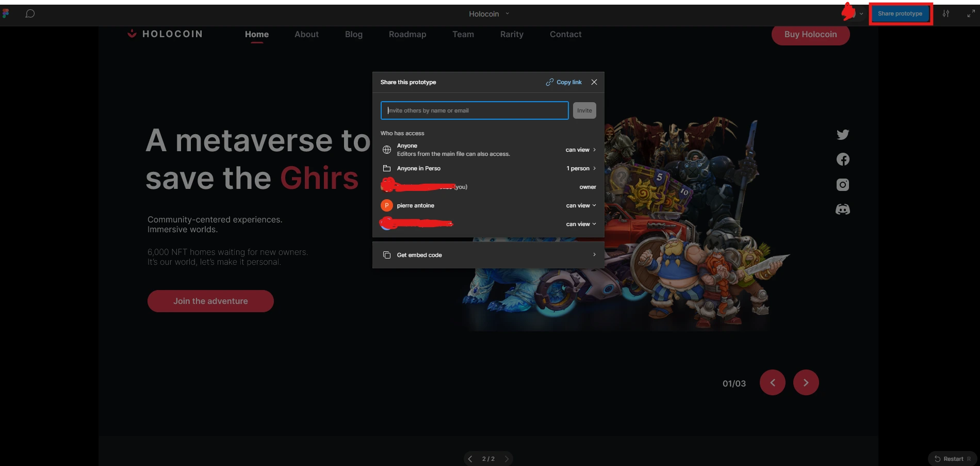Open the Blog nav item
This screenshot has width=980, height=466.
coord(354,34)
